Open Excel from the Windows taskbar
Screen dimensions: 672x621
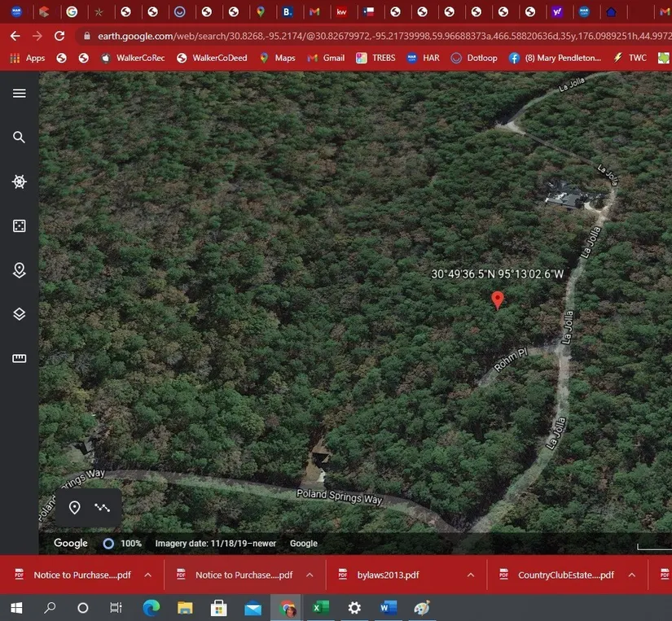(321, 608)
